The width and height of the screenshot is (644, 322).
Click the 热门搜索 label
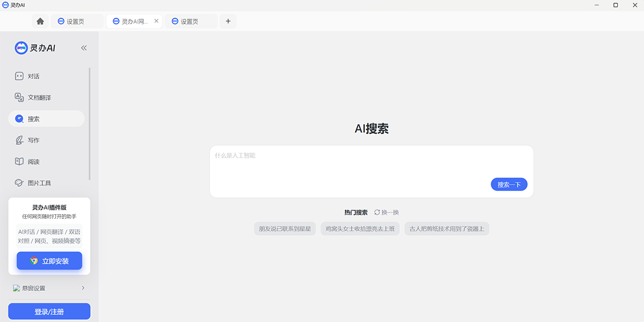click(356, 213)
